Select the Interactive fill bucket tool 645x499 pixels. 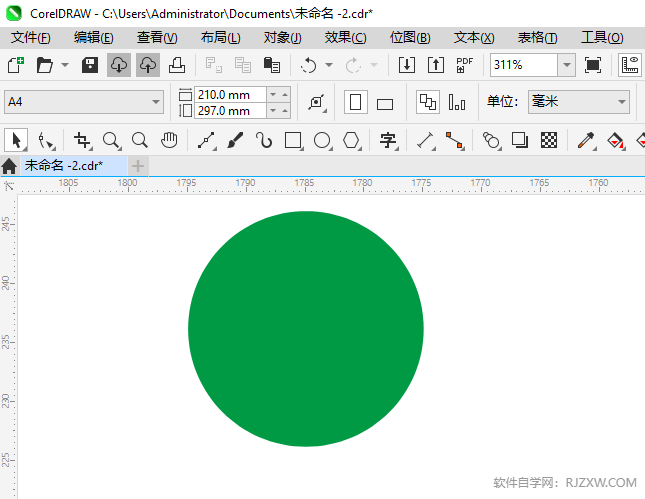coord(615,140)
